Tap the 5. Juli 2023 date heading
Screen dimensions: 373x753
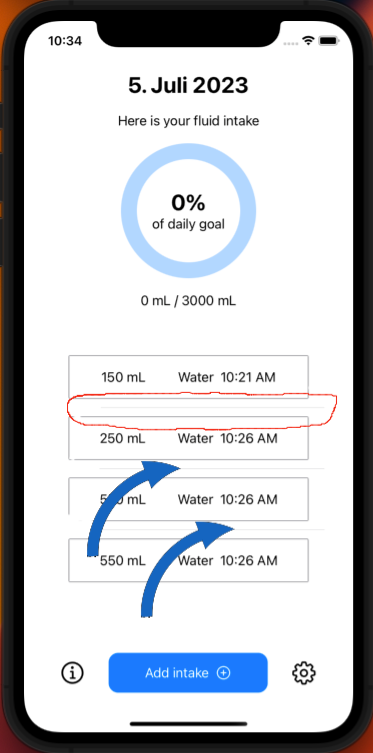tap(188, 86)
